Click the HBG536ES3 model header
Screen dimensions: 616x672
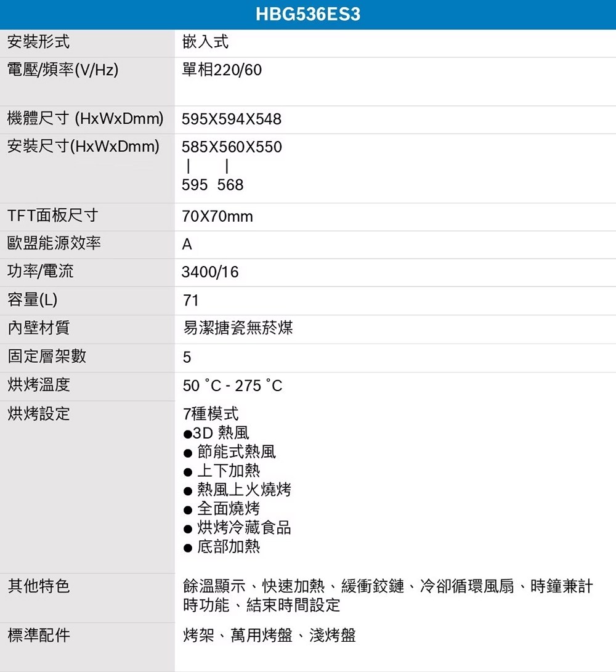(x=308, y=14)
